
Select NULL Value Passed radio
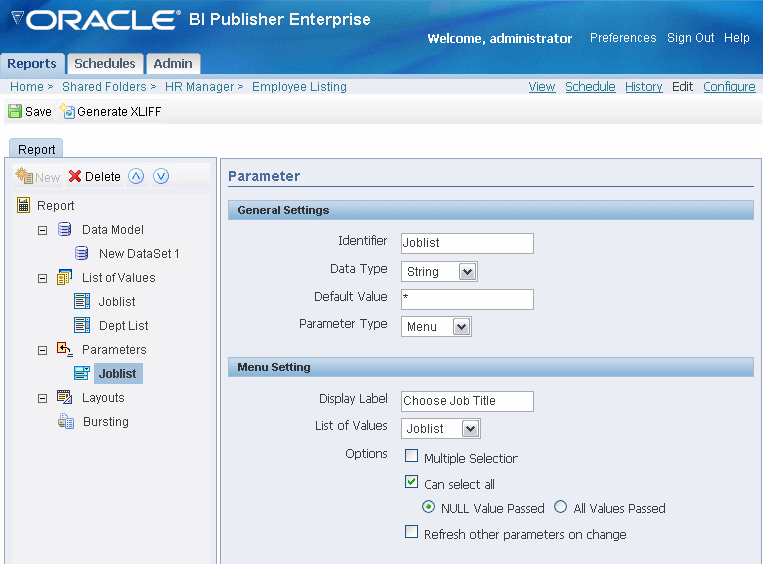pos(428,507)
